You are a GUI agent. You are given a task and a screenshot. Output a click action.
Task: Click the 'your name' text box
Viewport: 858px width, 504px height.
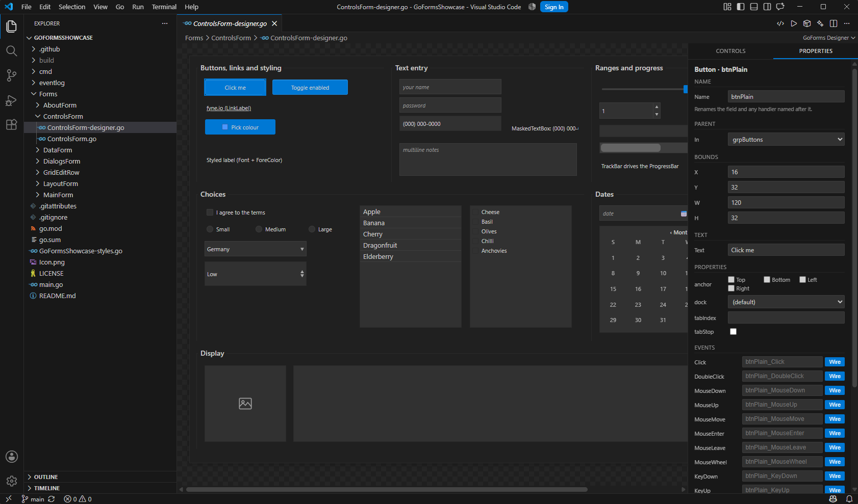(450, 87)
